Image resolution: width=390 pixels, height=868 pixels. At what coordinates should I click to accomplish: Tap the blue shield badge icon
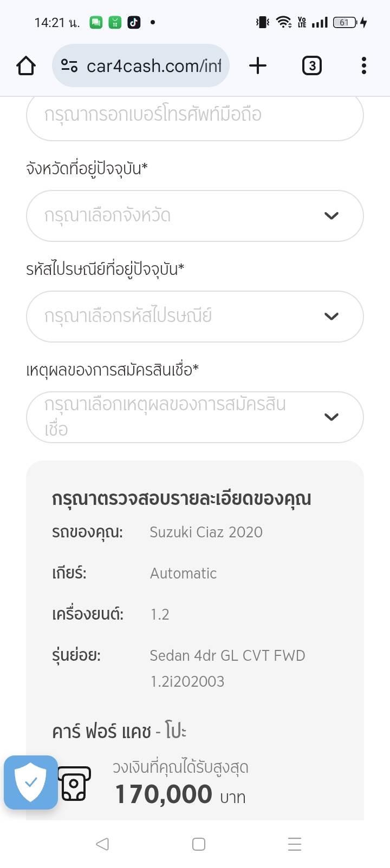pos(31,782)
